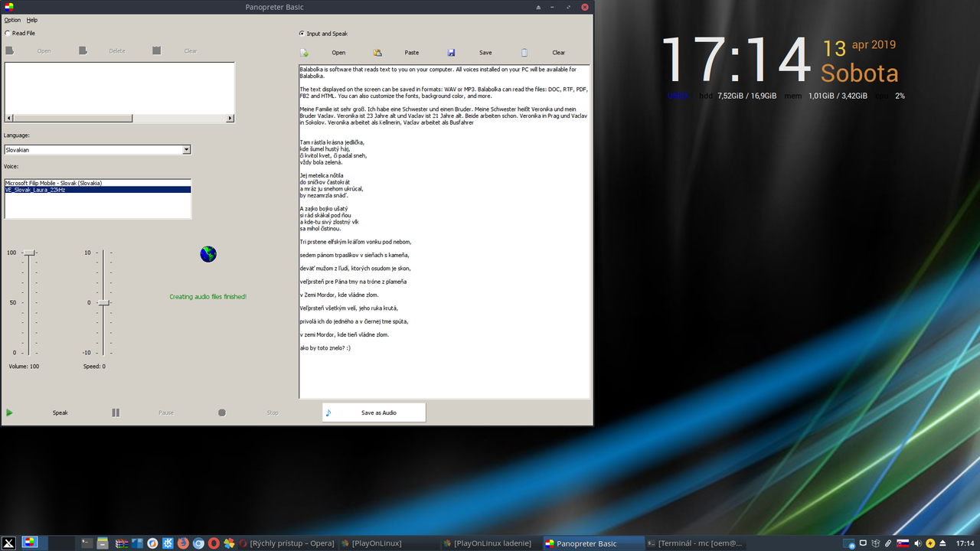This screenshot has width=980, height=551.
Task: Click the Speak button label
Action: pyautogui.click(x=60, y=413)
